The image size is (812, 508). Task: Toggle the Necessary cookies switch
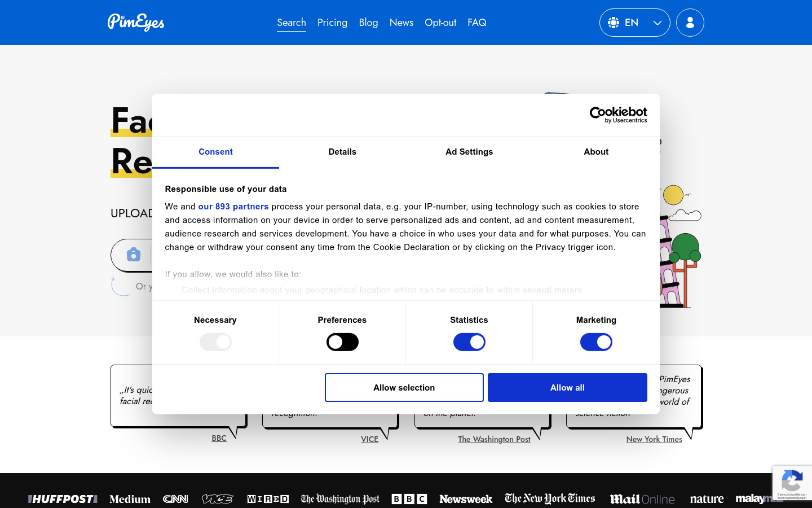point(215,342)
